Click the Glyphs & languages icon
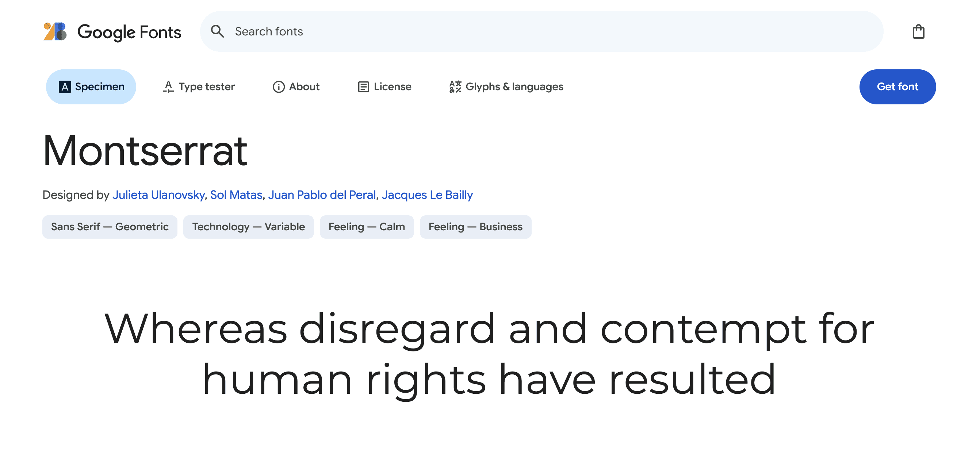The height and width of the screenshot is (462, 980). (455, 87)
